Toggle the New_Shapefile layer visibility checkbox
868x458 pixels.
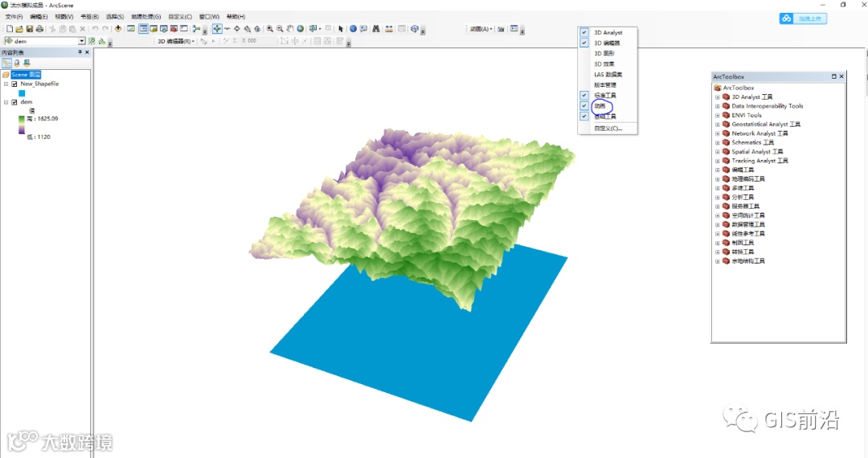click(14, 84)
